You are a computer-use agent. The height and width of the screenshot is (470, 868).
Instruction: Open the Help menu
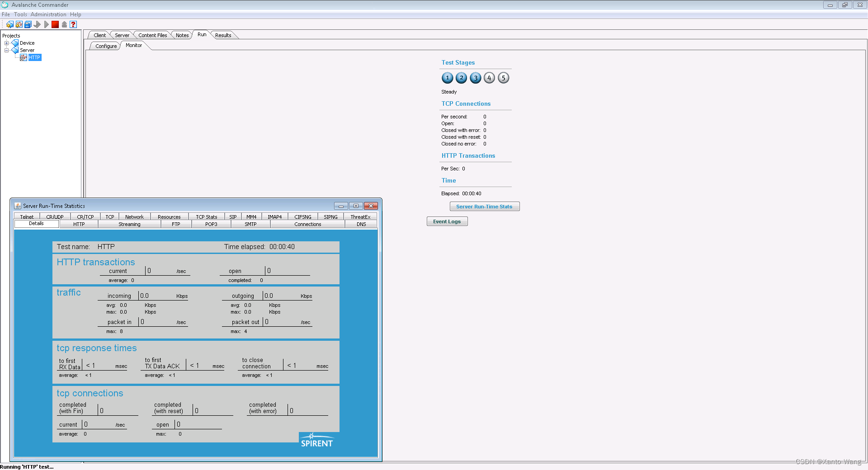(75, 14)
